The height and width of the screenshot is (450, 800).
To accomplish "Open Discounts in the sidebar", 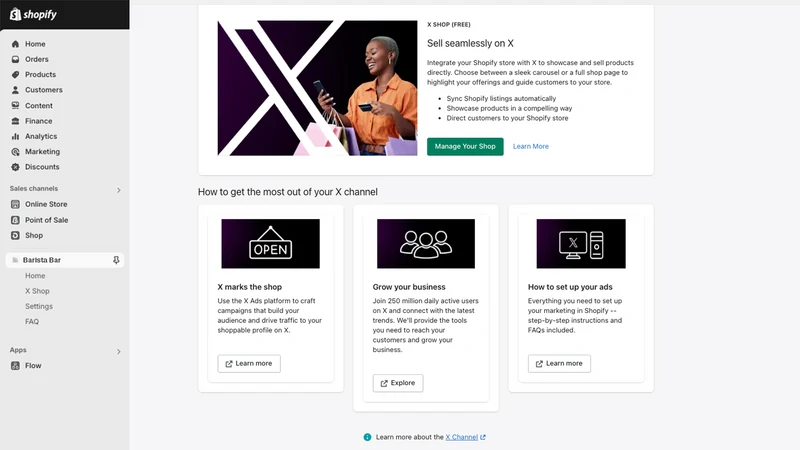I will (x=42, y=167).
